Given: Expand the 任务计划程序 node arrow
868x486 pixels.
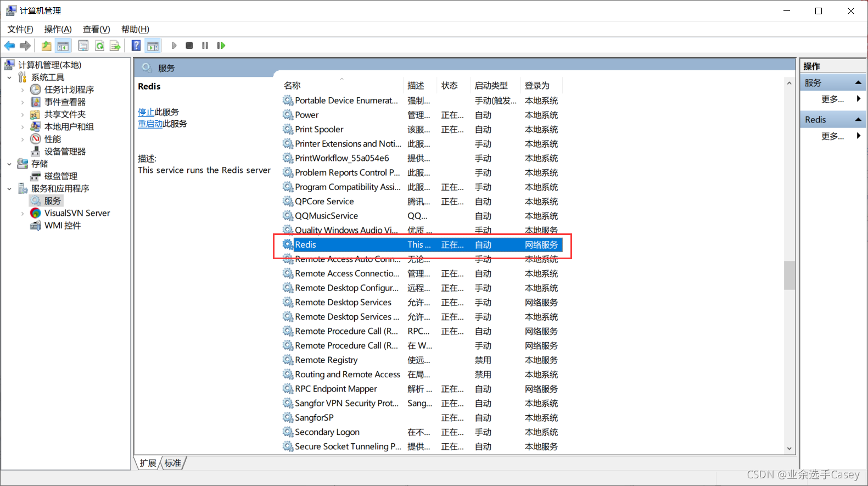Looking at the screenshot, I should [23, 90].
